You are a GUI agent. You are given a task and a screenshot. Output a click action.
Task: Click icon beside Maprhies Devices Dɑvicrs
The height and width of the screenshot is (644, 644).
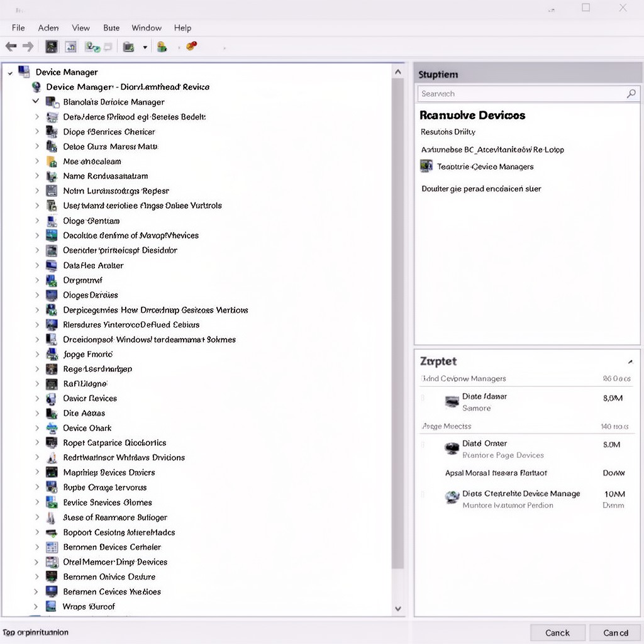pyautogui.click(x=52, y=472)
